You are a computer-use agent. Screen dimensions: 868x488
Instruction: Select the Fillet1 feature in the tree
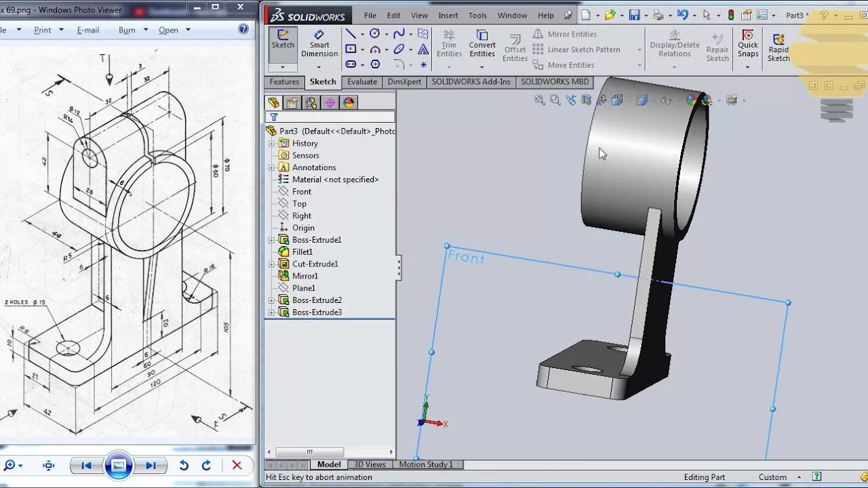click(x=302, y=251)
